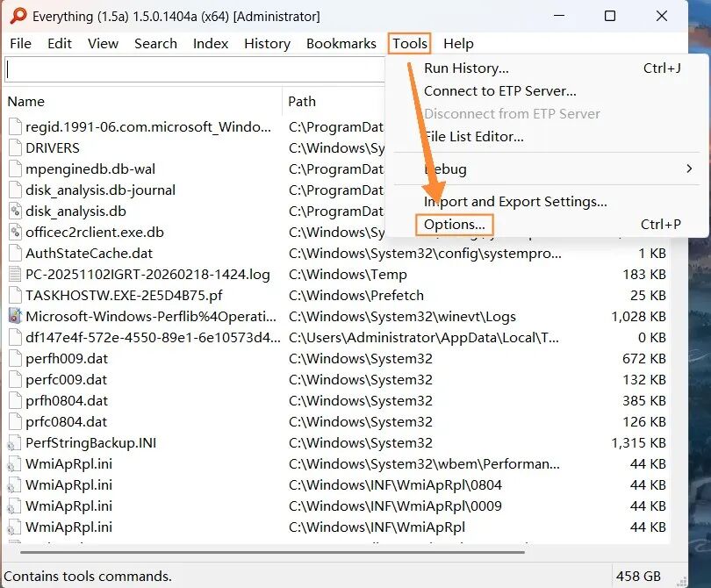Click the C:\Windows\Prefetch path cell
Image resolution: width=711 pixels, height=588 pixels.
tap(356, 295)
